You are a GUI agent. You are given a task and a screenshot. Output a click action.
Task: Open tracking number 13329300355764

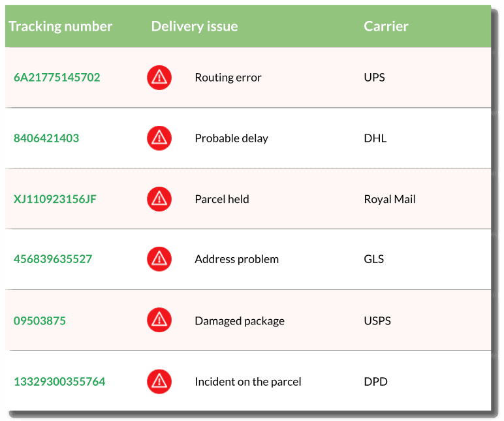pyautogui.click(x=59, y=381)
